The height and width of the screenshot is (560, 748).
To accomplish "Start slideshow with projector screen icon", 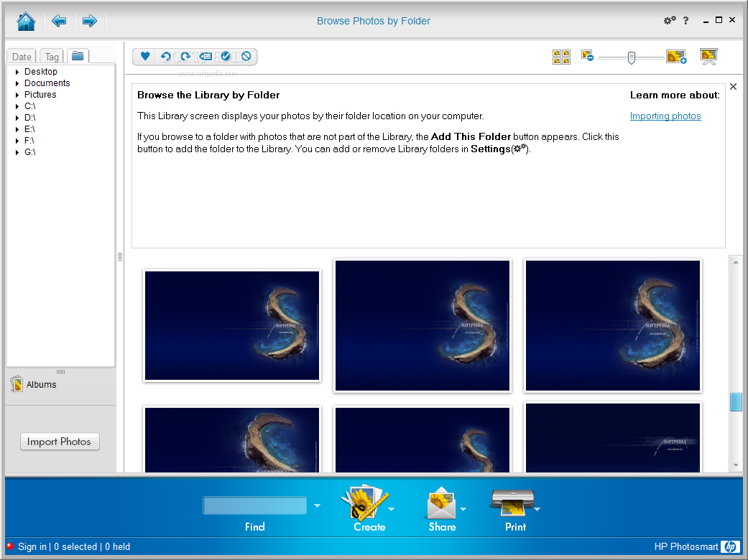I will (709, 56).
